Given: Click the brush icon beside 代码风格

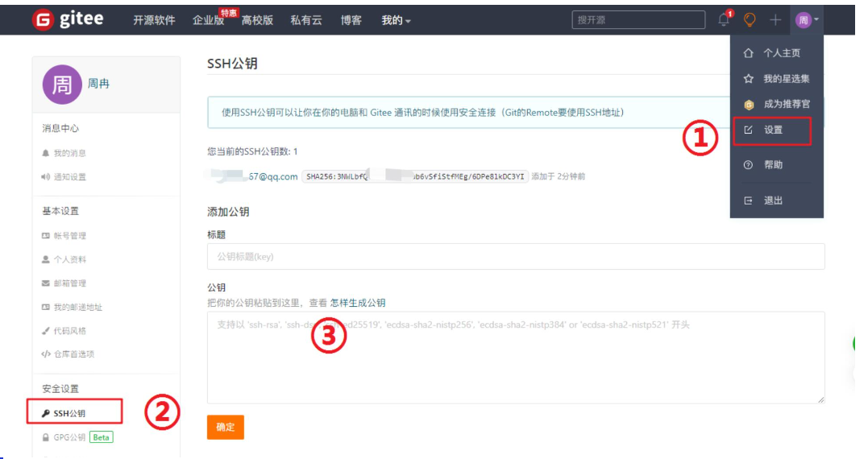Looking at the screenshot, I should click(45, 331).
